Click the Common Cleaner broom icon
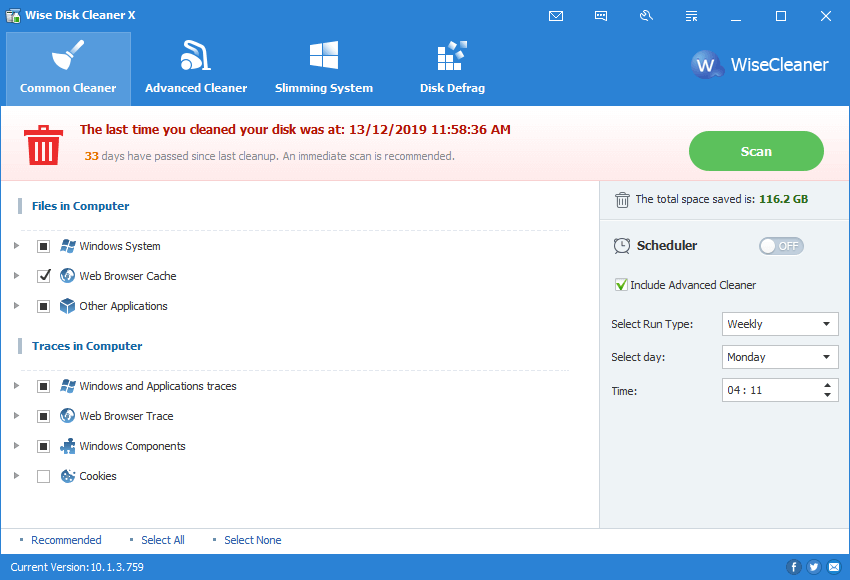This screenshot has height=580, width=850. 68,55
